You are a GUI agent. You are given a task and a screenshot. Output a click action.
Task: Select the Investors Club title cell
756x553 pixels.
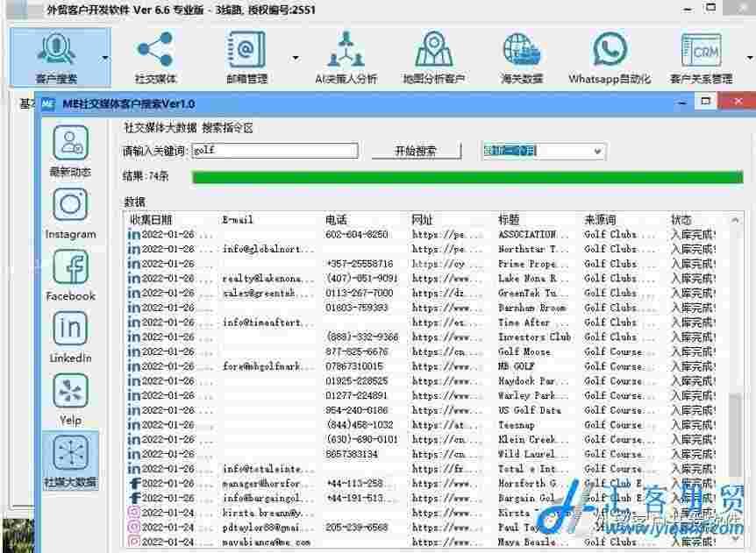coord(534,337)
